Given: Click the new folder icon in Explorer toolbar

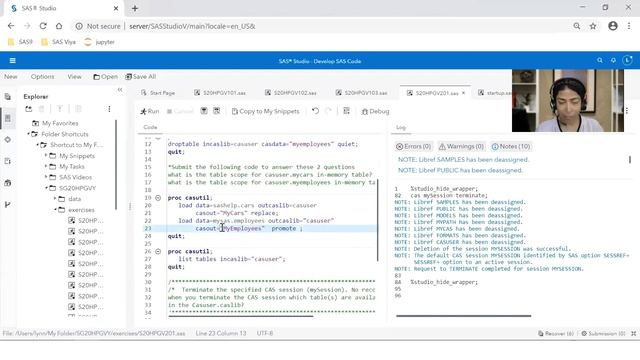Looking at the screenshot, I should point(29,109).
